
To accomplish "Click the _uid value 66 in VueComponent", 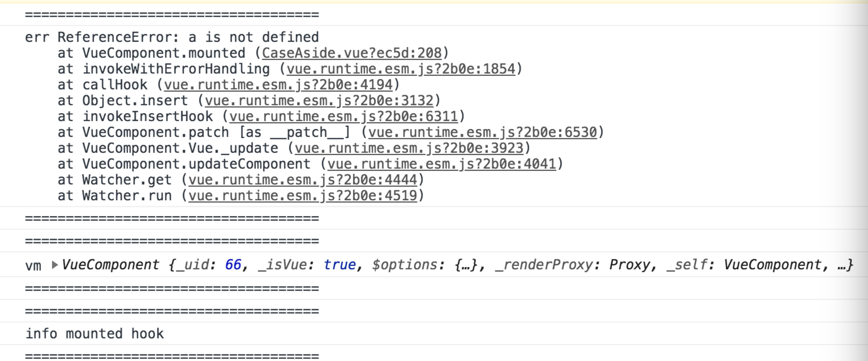I will [233, 265].
